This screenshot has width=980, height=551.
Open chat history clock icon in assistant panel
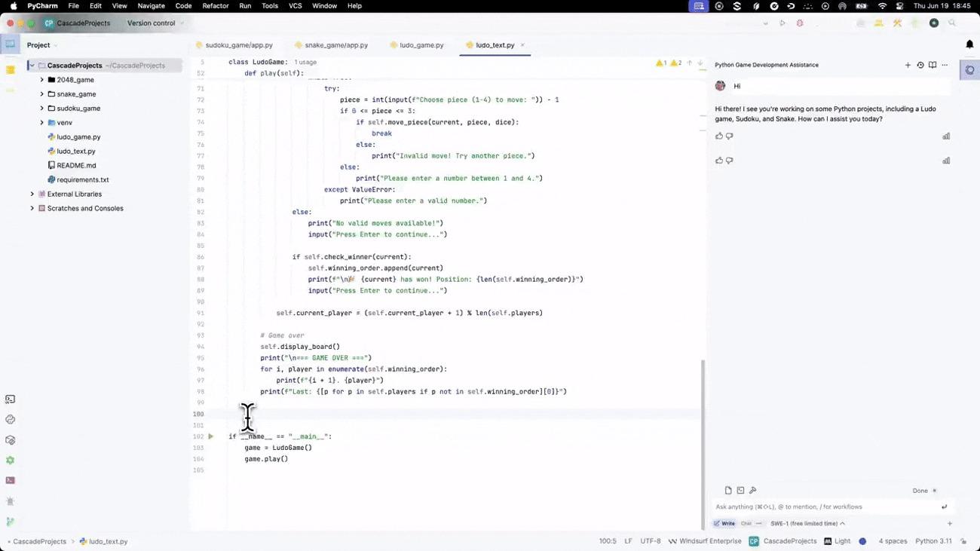920,66
